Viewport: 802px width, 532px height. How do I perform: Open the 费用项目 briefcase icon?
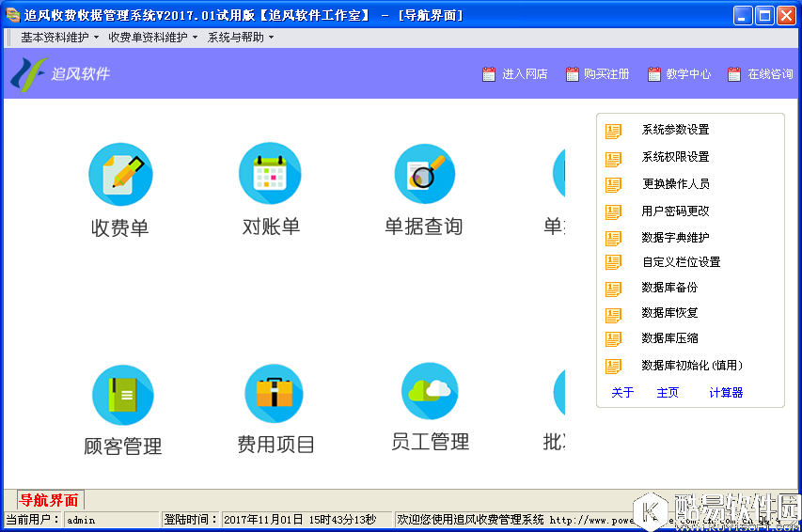pyautogui.click(x=275, y=394)
